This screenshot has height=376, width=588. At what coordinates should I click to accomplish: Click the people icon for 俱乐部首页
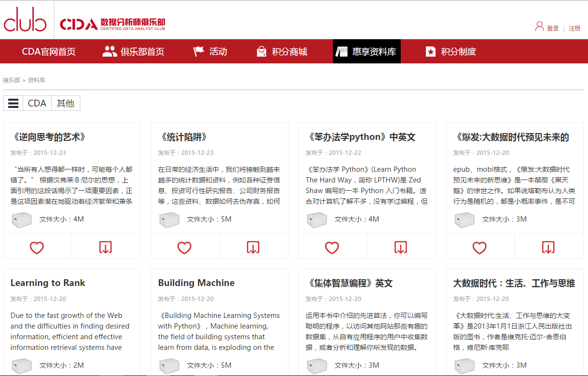click(x=110, y=51)
